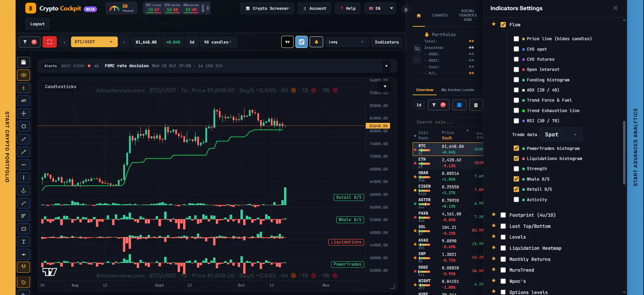Enable the CVD spot checkbox
The width and height of the screenshot is (644, 295).
point(516,49)
